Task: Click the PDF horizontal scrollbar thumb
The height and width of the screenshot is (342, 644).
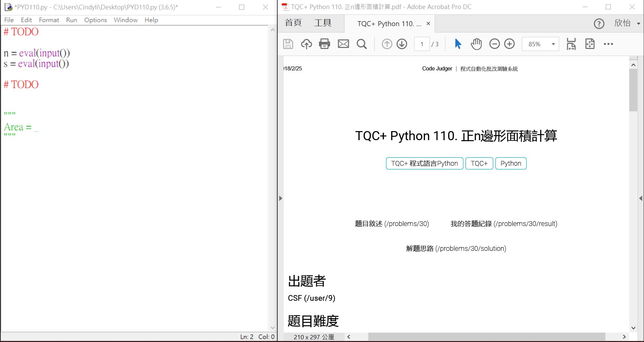Action: pos(487,337)
